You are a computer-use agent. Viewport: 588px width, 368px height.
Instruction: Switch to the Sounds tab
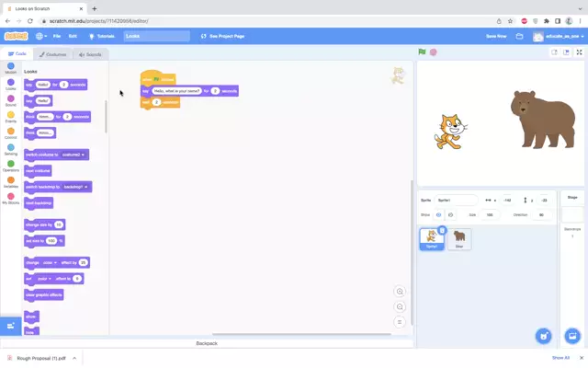pyautogui.click(x=90, y=54)
